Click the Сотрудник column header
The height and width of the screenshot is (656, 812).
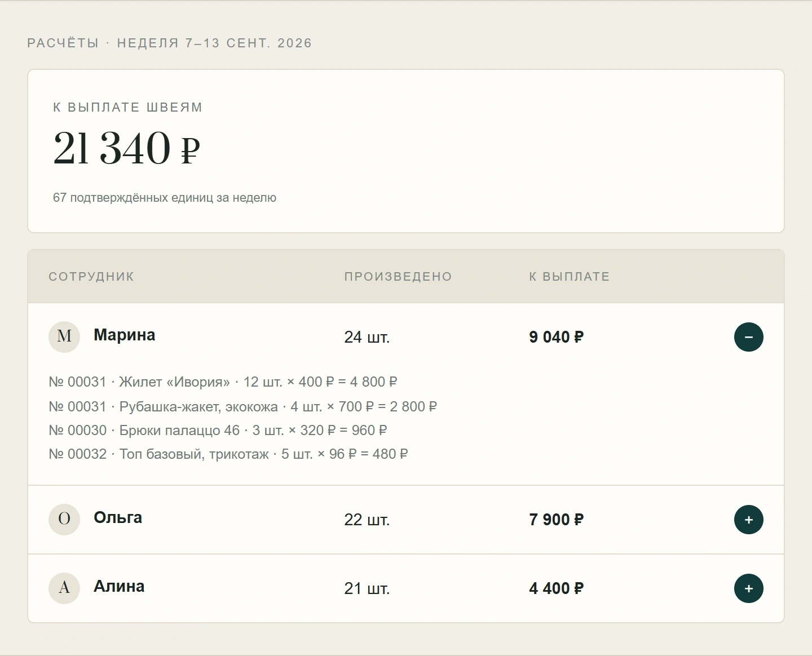pos(91,277)
